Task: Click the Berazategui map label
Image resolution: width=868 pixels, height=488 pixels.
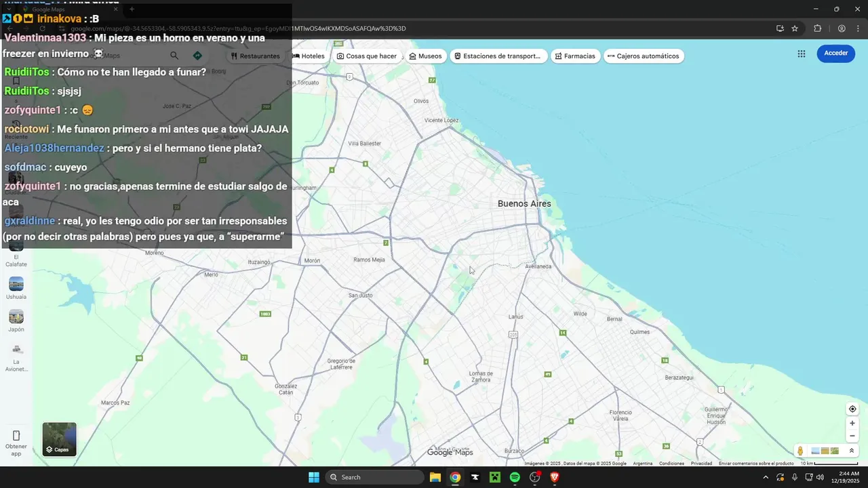Action: point(679,377)
